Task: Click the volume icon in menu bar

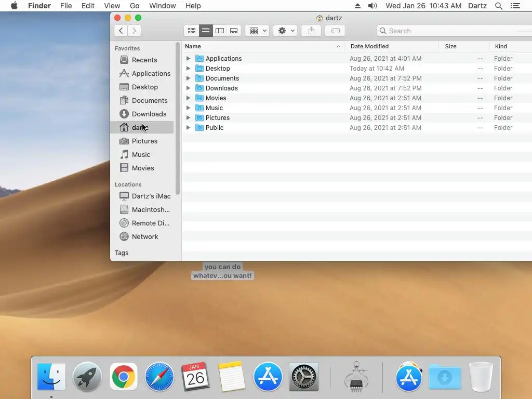Action: [x=373, y=6]
